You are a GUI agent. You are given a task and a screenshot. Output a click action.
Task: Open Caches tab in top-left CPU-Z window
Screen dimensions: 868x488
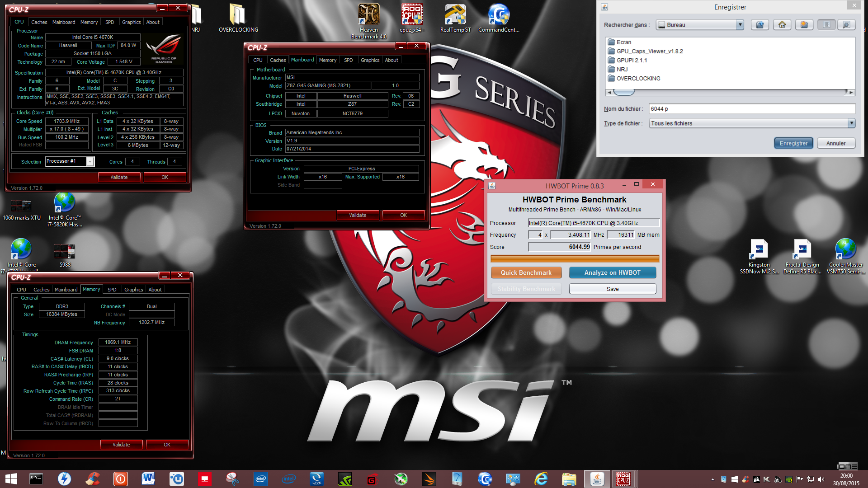click(x=39, y=22)
